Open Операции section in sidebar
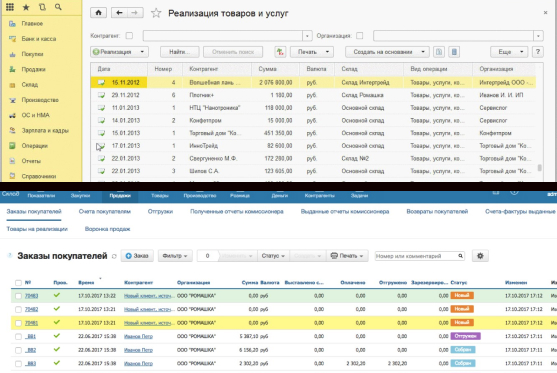The height and width of the screenshot is (373, 557). pyautogui.click(x=34, y=146)
